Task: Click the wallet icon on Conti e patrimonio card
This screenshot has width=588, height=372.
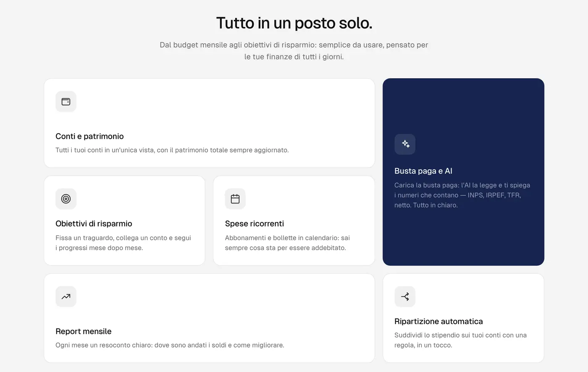Action: [66, 102]
